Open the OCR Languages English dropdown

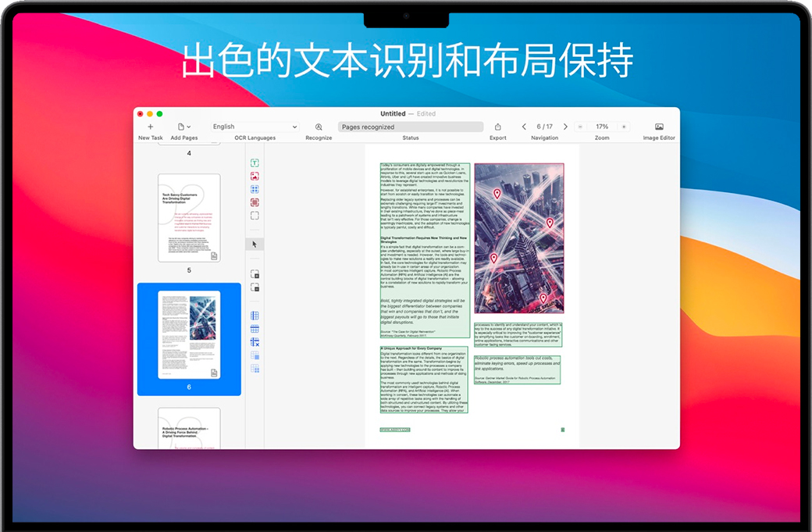coord(255,127)
